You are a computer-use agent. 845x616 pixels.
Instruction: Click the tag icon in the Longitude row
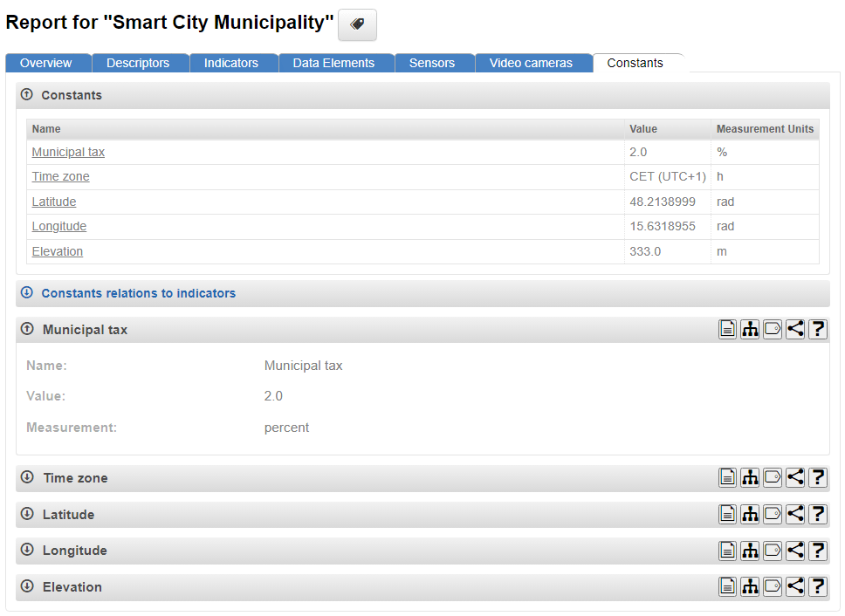[773, 551]
